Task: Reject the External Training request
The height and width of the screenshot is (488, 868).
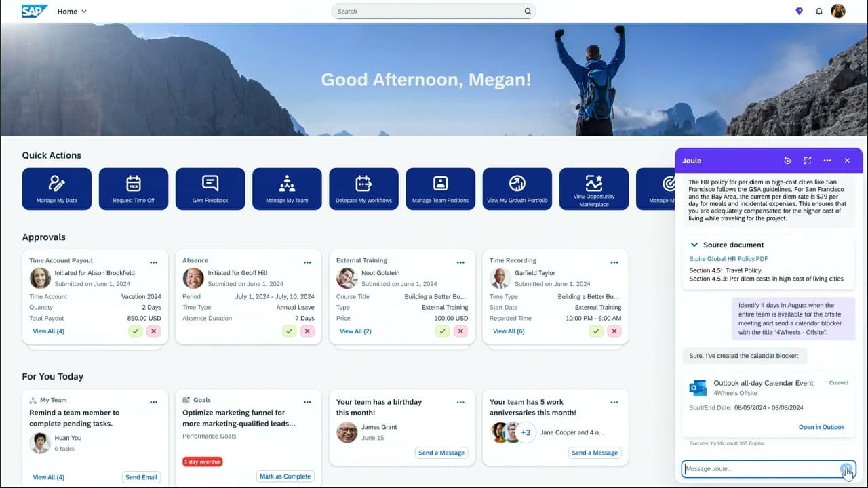Action: tap(461, 331)
